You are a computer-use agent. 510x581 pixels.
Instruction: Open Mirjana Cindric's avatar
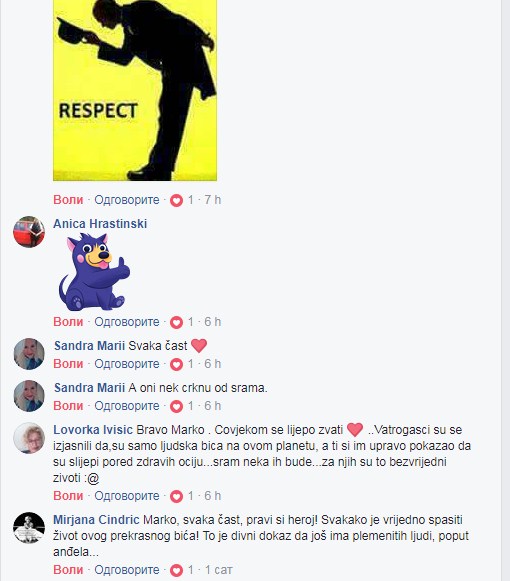click(29, 528)
